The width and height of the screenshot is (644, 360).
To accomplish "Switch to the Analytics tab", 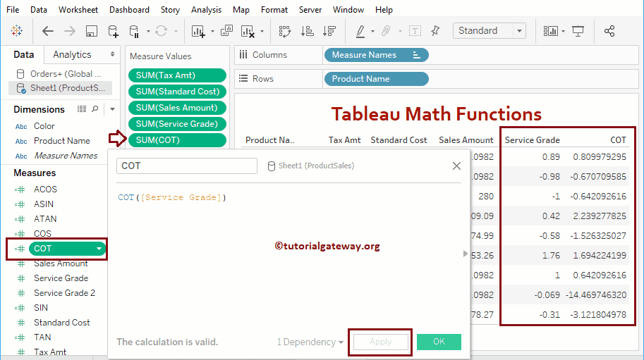I will click(x=72, y=54).
